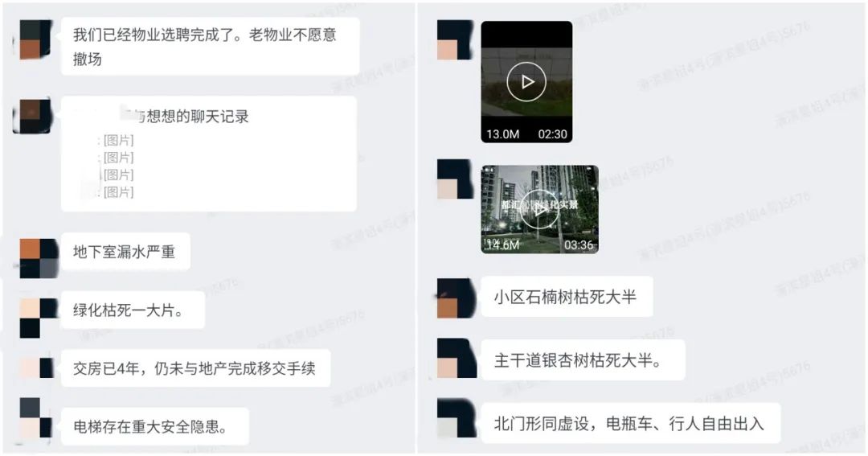
Task: Tap avatar beside 北门形同虚设 message
Action: click(457, 417)
